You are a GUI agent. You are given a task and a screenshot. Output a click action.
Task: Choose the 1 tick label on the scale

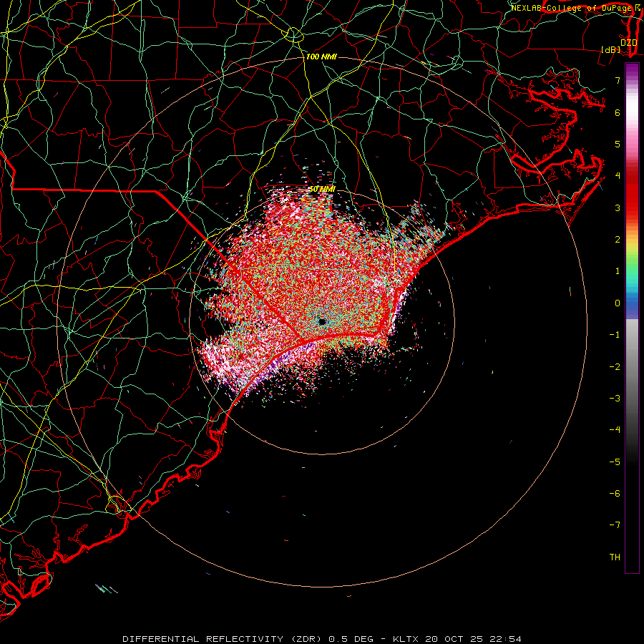(x=618, y=271)
